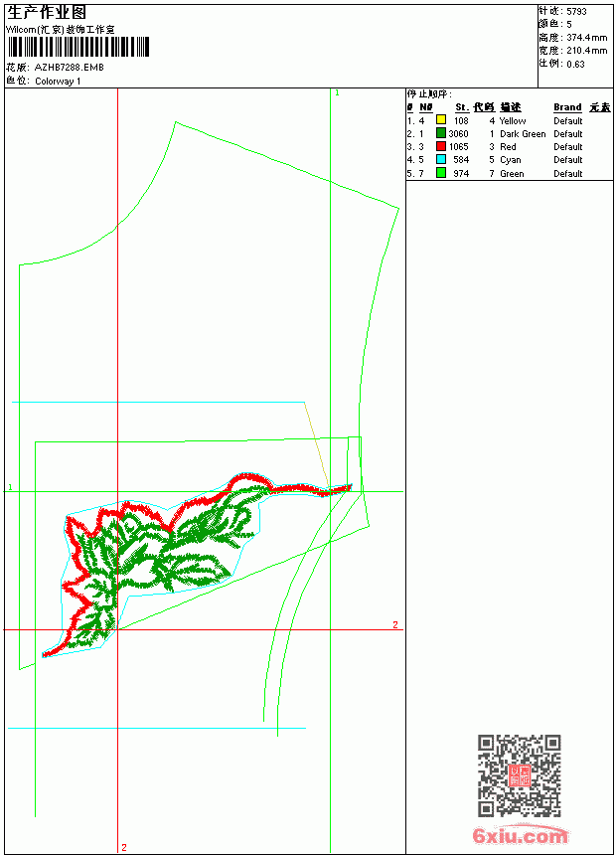
Task: Click the Dark Green row description
Action: tap(523, 133)
